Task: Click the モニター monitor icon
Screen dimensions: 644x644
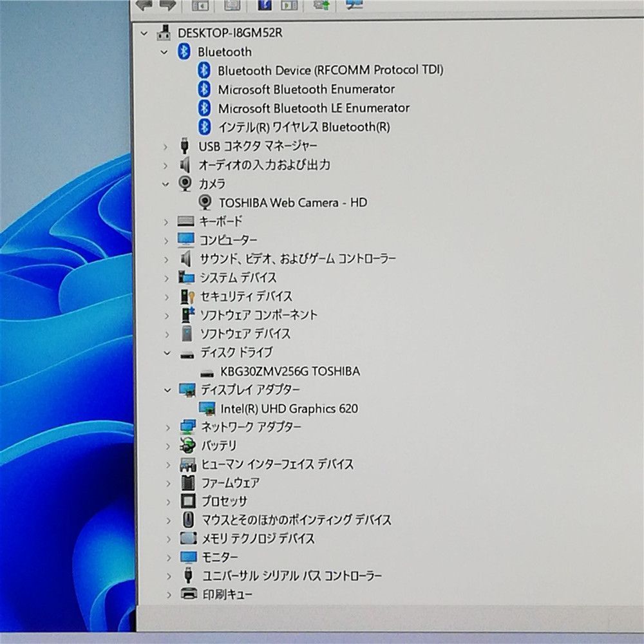Action: click(189, 557)
